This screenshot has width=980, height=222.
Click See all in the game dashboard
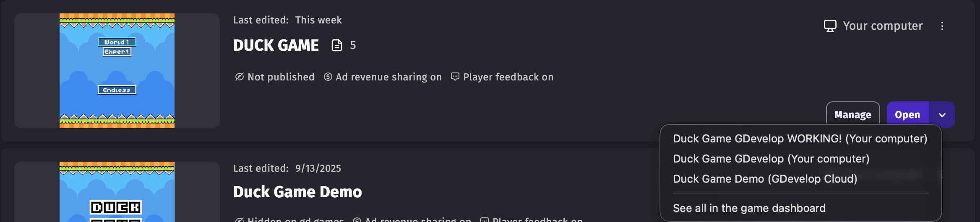click(x=749, y=208)
